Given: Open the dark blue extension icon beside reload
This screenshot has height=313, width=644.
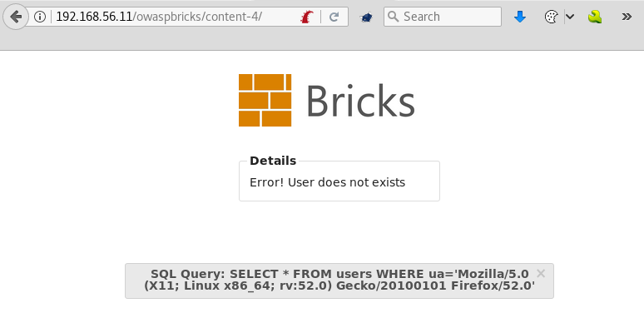Looking at the screenshot, I should 366,17.
